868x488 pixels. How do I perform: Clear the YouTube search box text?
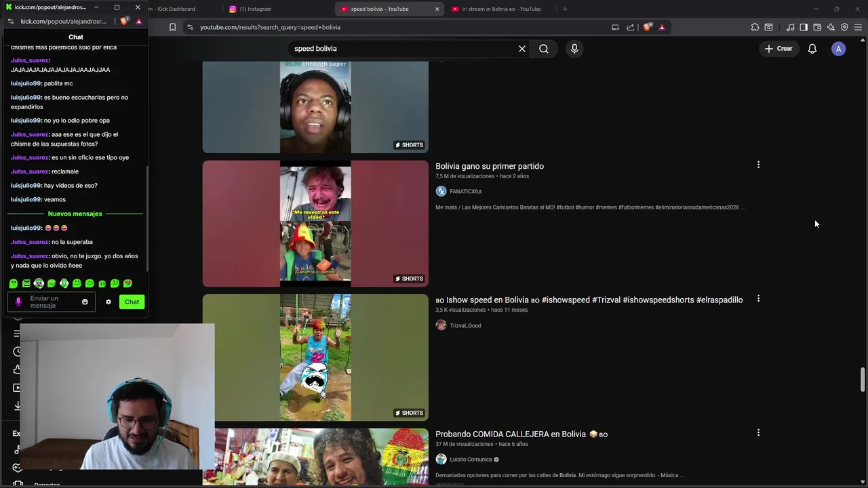522,49
